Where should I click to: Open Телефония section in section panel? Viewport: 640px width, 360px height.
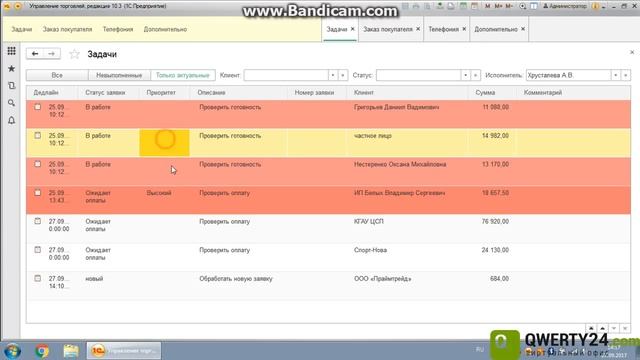tap(118, 29)
